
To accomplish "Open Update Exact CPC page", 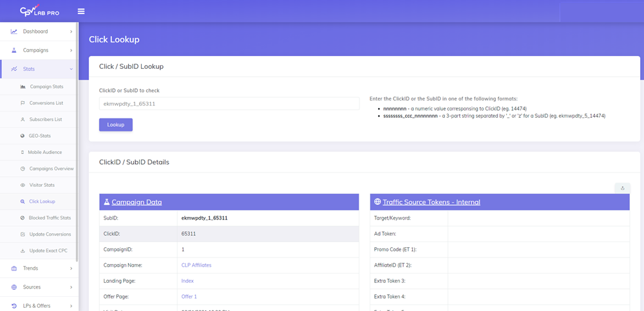I will 48,250.
